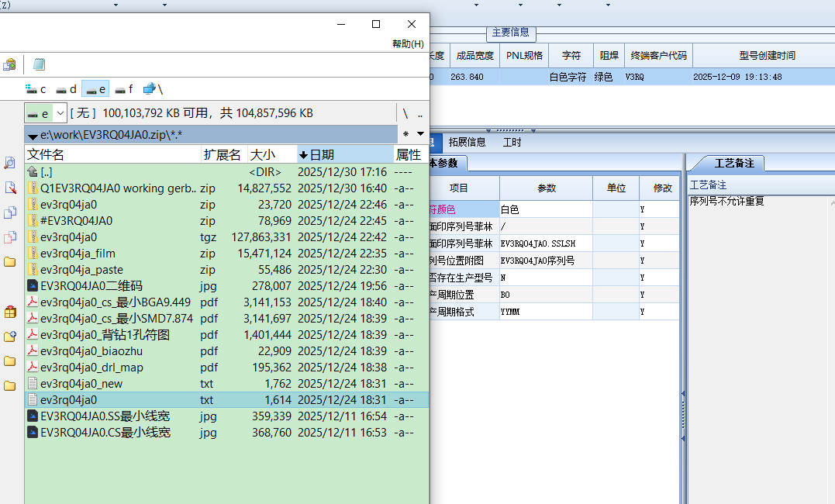Select the highlighted drive e button
The width and height of the screenshot is (835, 504).
coord(95,89)
